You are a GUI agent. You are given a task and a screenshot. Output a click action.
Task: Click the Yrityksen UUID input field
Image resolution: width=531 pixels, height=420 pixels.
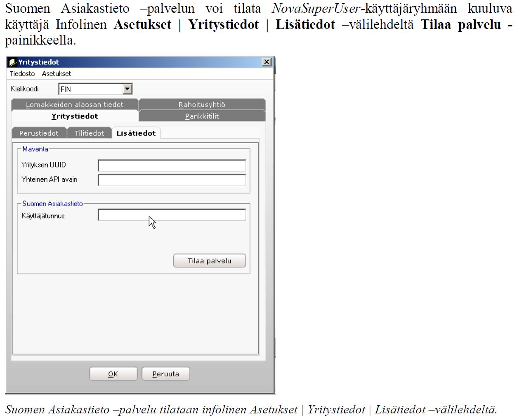(x=172, y=165)
